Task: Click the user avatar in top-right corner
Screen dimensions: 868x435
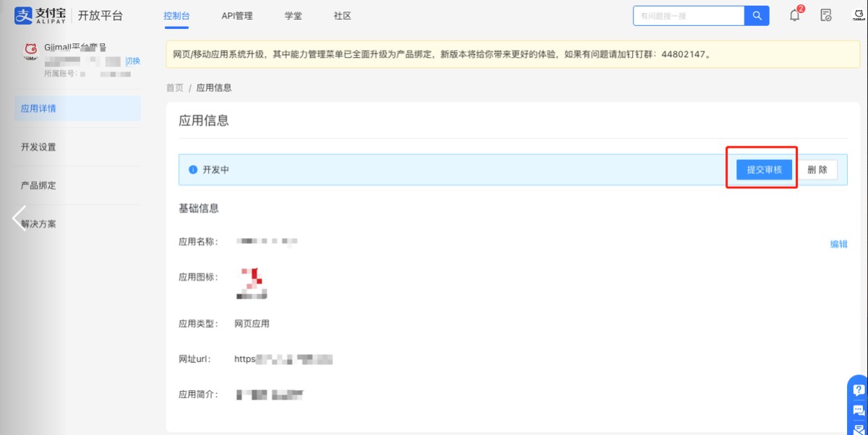Action: point(859,15)
